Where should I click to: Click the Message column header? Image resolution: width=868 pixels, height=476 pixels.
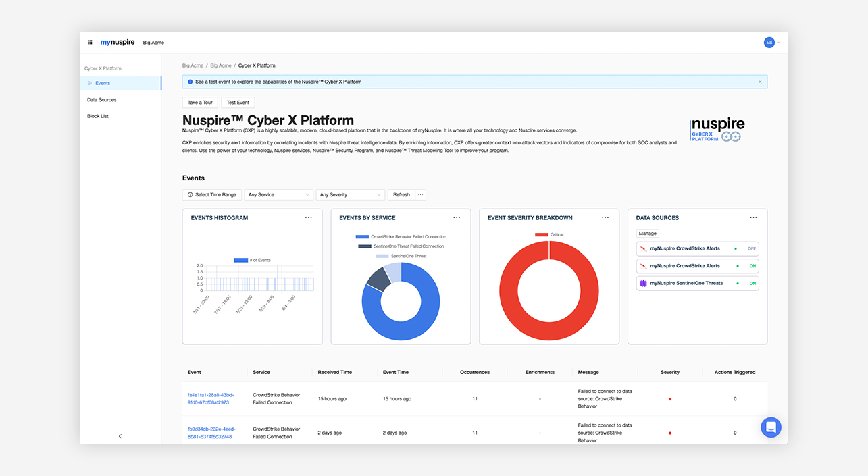[x=588, y=372]
